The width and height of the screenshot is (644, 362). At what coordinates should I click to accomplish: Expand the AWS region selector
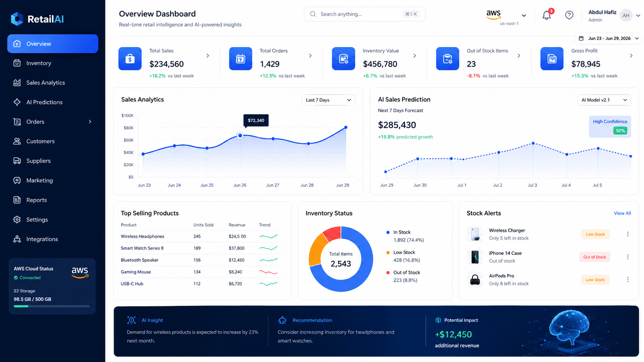coord(524,15)
